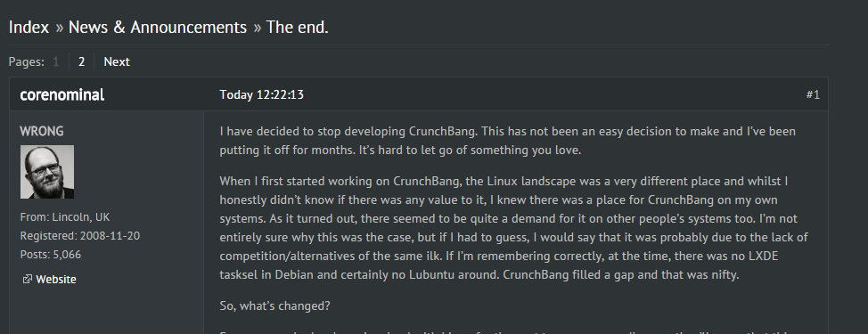Click the external-link icon beside Website
The width and height of the screenshot is (868, 334).
[27, 280]
